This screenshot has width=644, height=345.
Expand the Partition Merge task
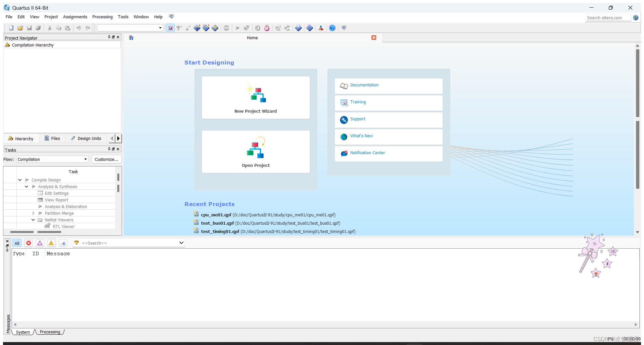coord(33,213)
